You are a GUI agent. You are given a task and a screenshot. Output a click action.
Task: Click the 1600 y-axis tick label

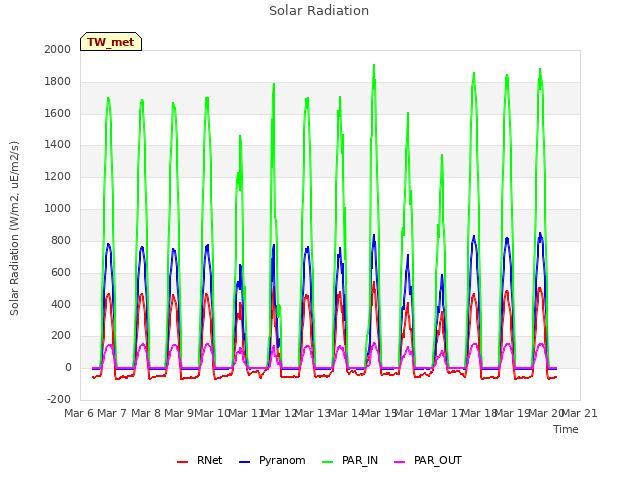58,113
